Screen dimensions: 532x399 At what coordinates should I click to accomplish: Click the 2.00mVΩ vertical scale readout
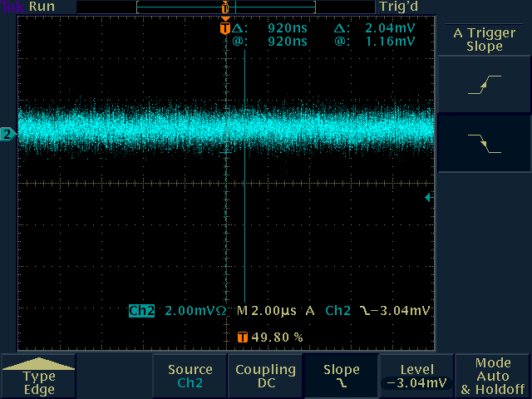coord(195,310)
